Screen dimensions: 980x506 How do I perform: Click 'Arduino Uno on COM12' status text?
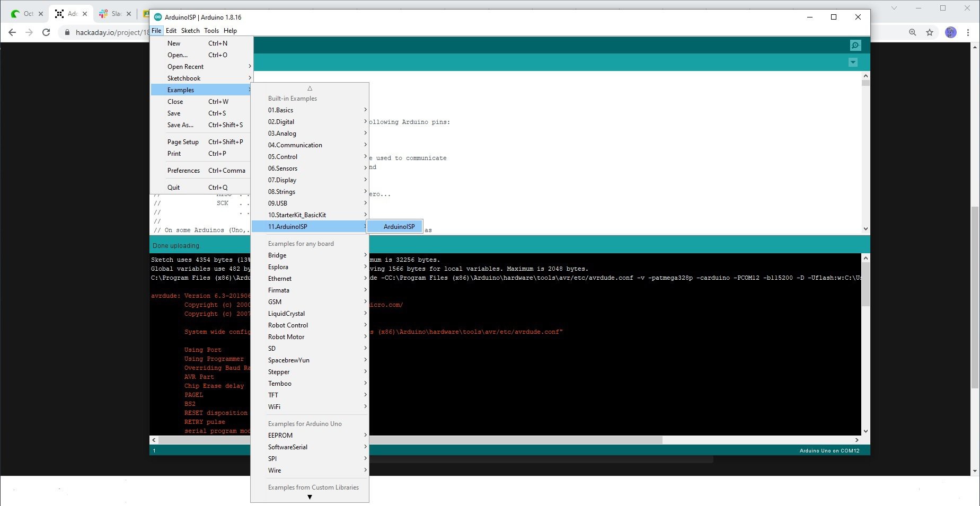[x=829, y=451]
